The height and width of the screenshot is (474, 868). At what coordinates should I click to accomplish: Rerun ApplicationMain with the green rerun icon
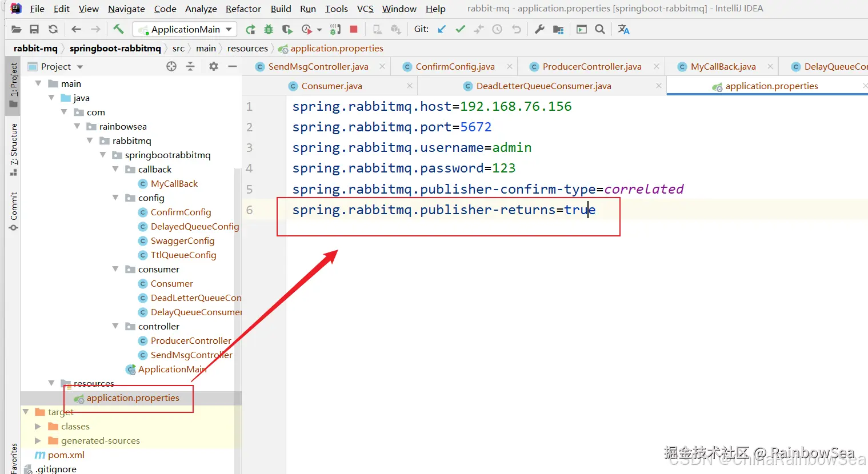point(250,29)
